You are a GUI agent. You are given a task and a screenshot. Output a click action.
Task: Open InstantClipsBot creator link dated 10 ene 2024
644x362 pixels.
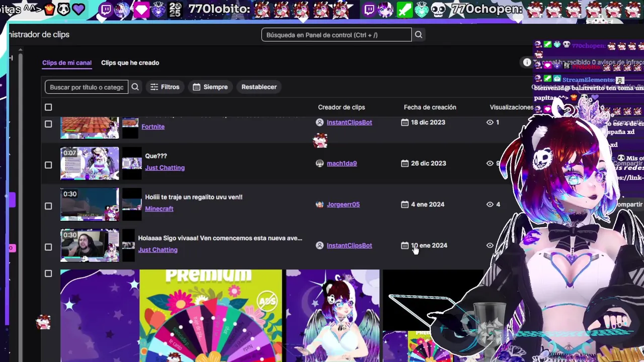click(x=349, y=245)
